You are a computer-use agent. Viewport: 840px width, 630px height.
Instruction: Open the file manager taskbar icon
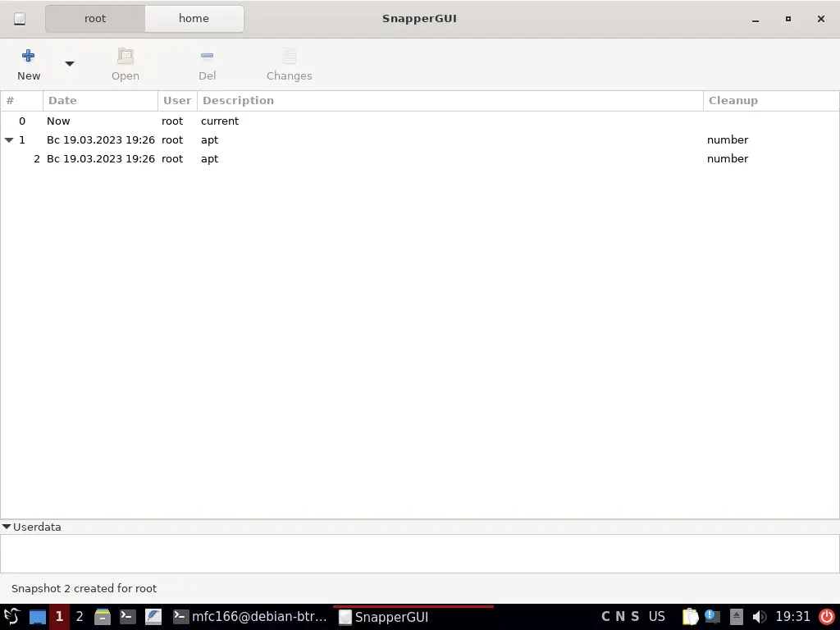click(103, 617)
